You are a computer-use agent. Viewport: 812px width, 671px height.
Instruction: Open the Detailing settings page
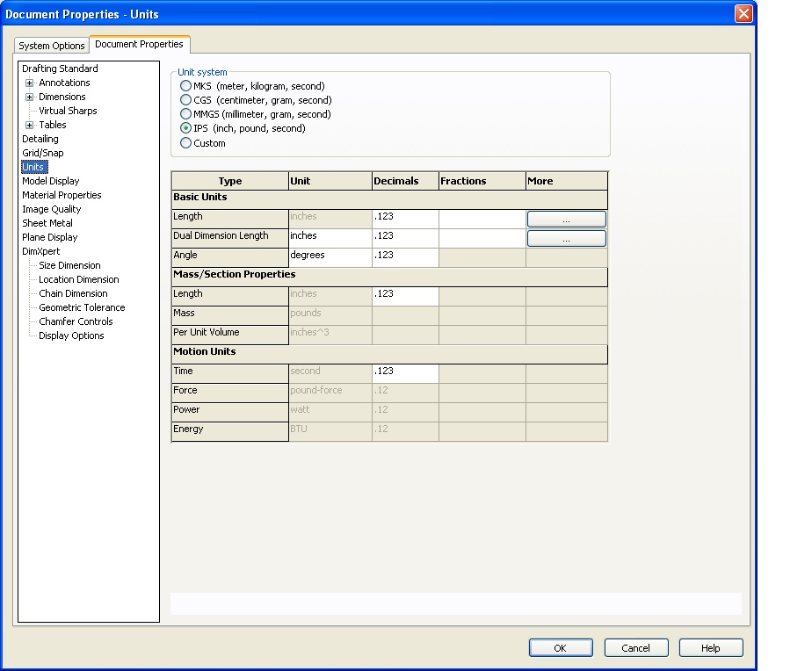point(40,139)
